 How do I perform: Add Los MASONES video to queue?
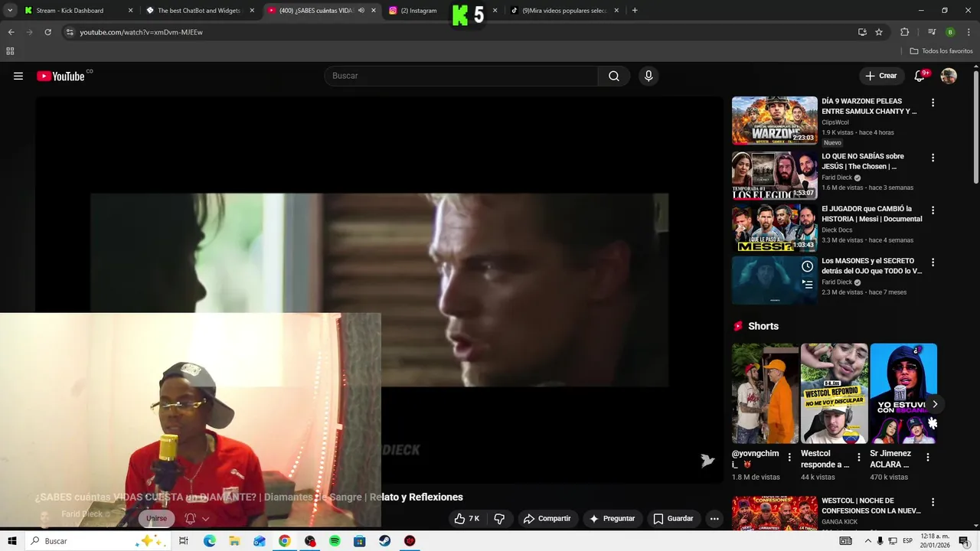coord(807,284)
